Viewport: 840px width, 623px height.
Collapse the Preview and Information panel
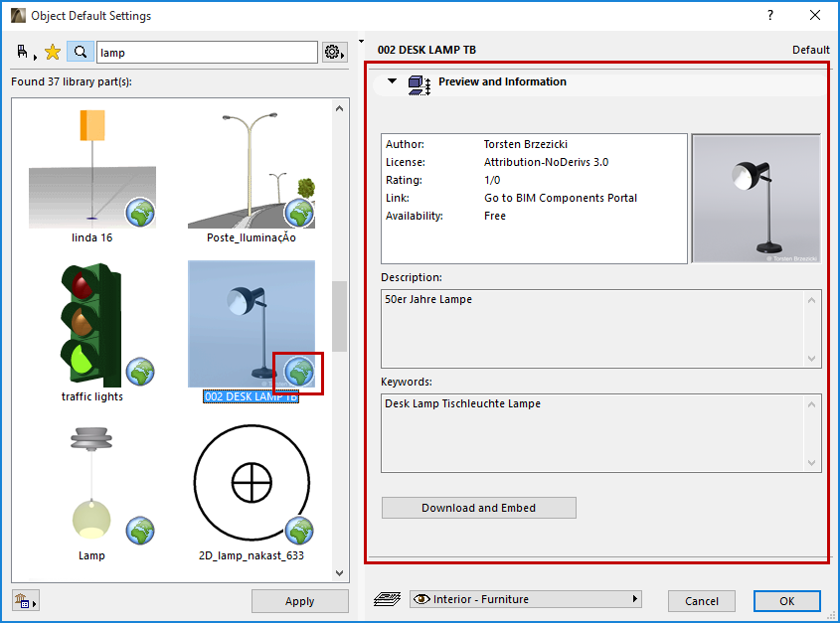point(392,81)
